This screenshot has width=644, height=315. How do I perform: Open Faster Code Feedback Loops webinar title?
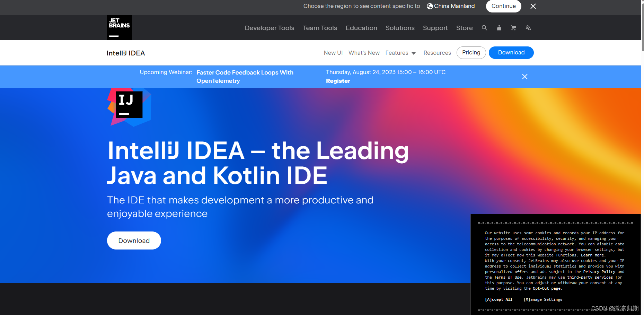[245, 77]
